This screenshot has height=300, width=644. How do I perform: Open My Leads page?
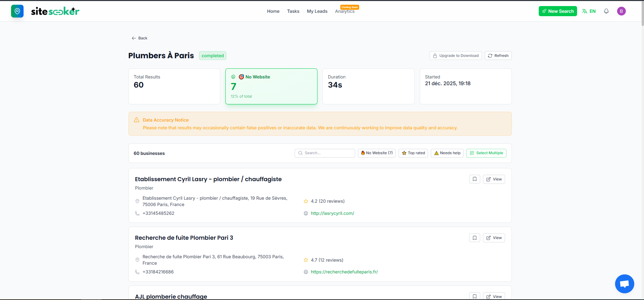point(317,11)
